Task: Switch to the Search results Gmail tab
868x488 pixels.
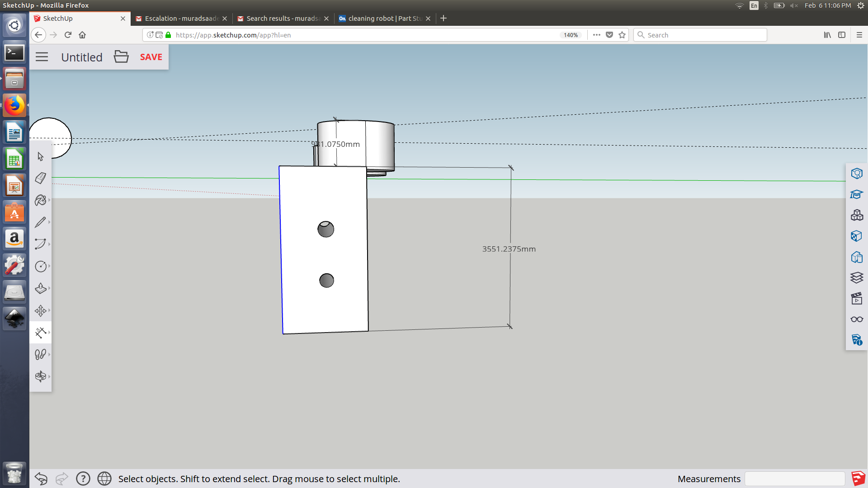Action: point(283,19)
